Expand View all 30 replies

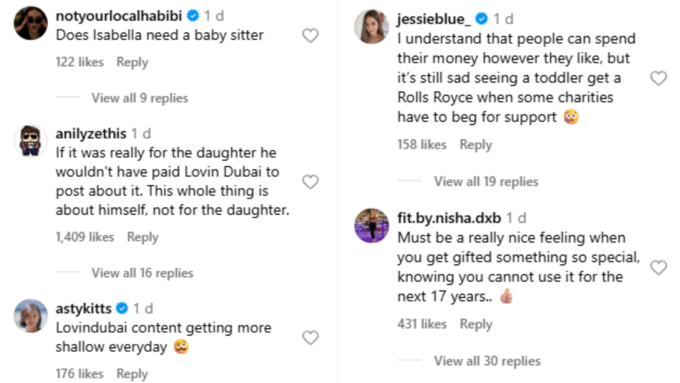(x=487, y=361)
